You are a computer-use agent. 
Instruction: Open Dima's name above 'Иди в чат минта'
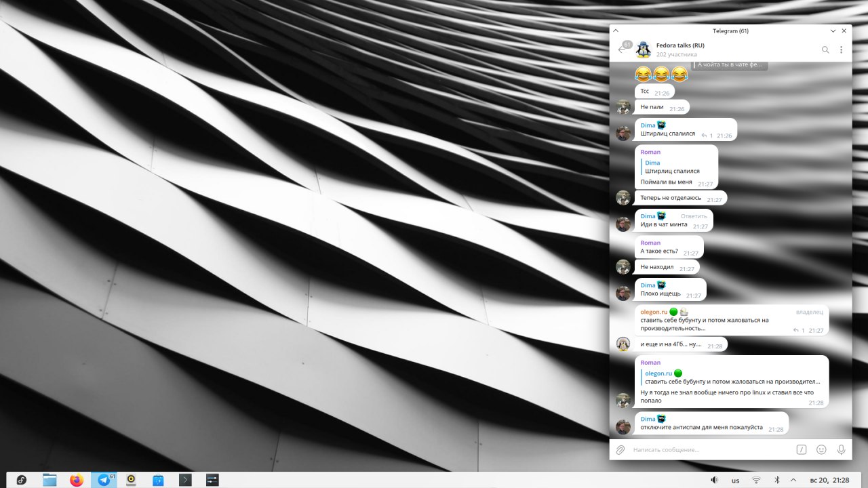(x=648, y=216)
